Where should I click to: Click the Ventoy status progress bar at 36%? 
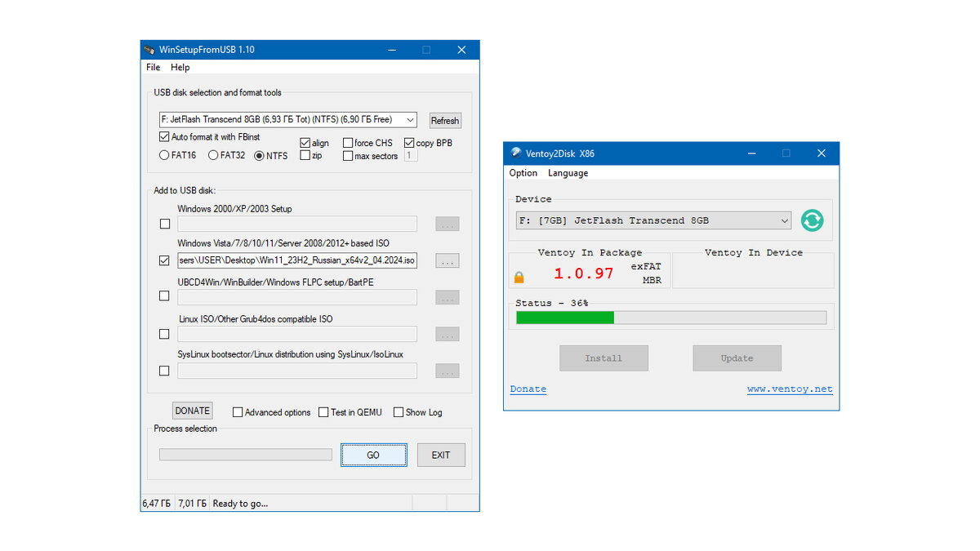[x=670, y=317]
